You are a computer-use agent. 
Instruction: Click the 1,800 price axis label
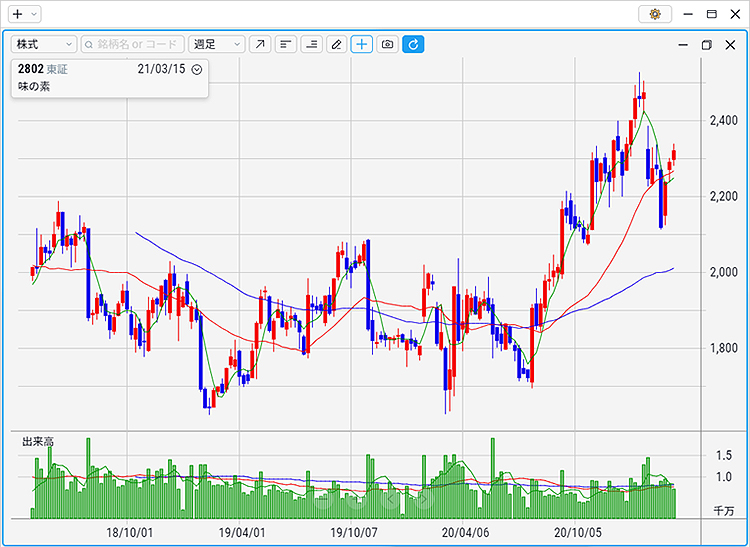724,348
